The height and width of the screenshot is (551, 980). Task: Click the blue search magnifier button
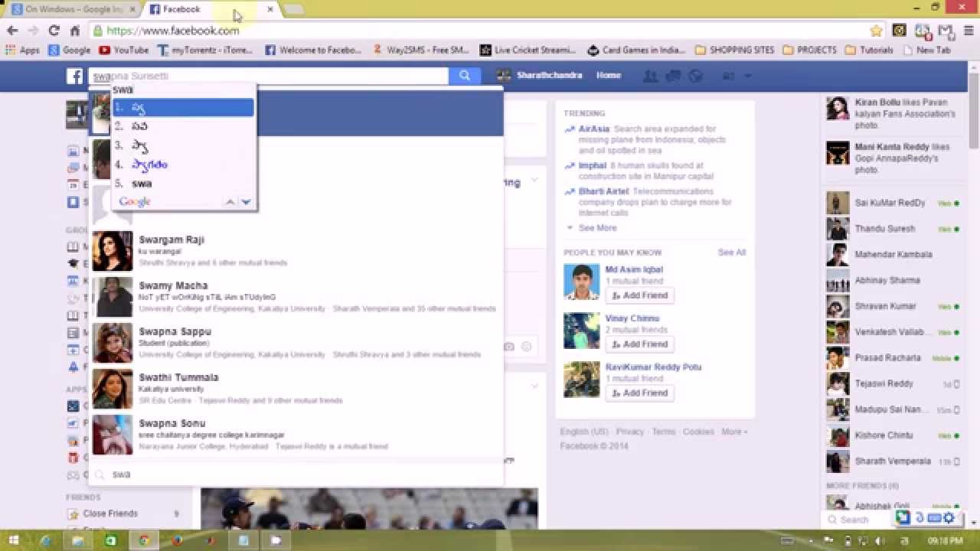coord(464,76)
